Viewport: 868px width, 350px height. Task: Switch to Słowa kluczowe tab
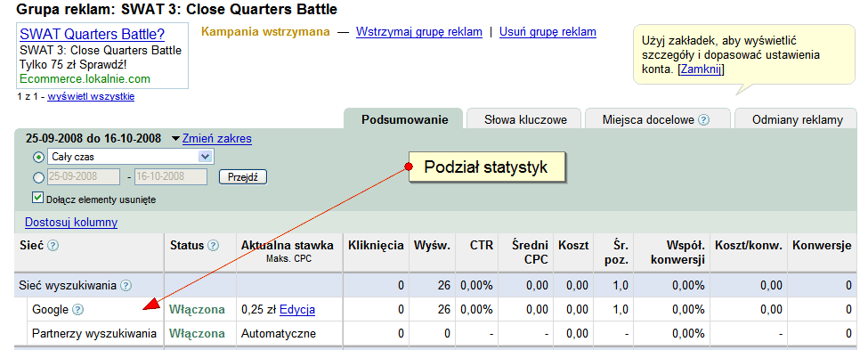pos(525,119)
